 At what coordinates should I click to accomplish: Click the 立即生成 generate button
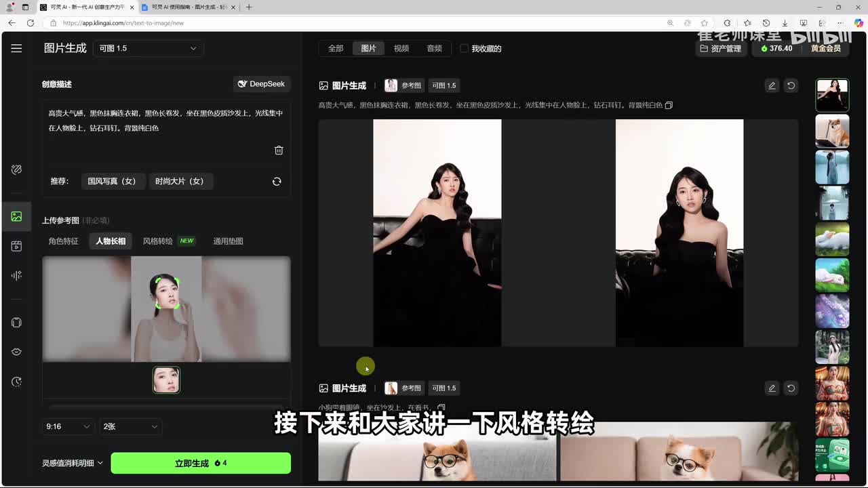click(x=201, y=463)
